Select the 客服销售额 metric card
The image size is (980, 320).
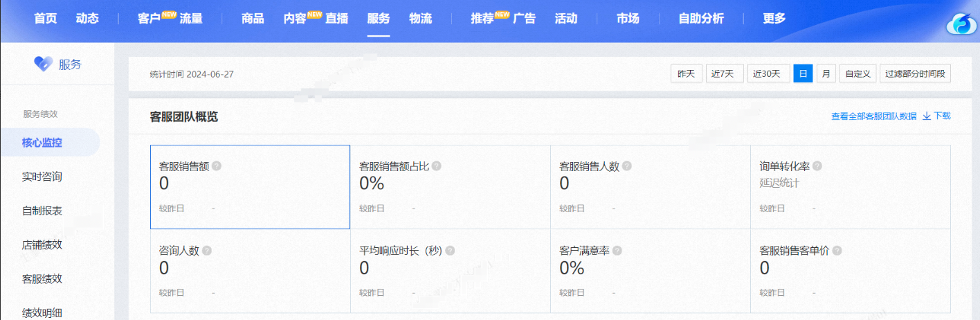[x=250, y=187]
